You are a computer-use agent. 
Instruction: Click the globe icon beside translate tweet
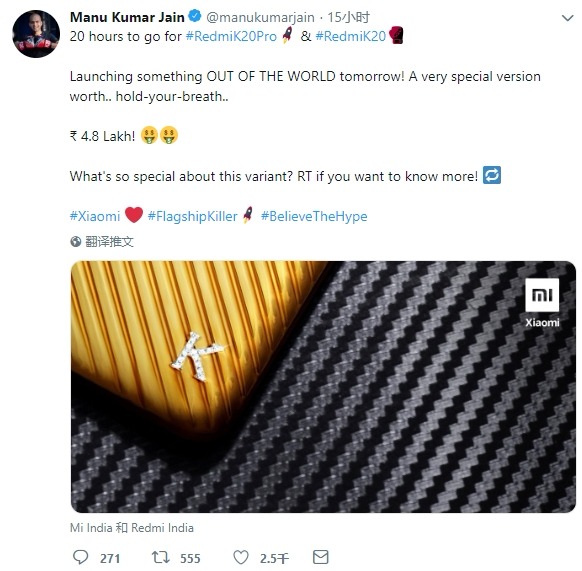tap(76, 242)
